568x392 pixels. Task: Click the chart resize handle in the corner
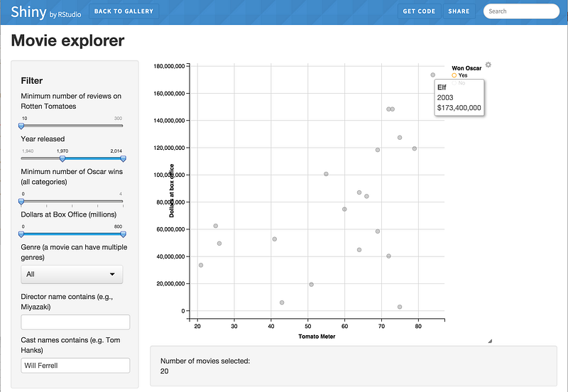tap(490, 341)
